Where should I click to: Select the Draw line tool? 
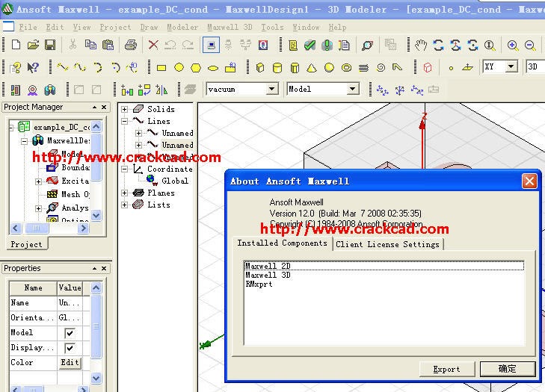click(x=63, y=66)
